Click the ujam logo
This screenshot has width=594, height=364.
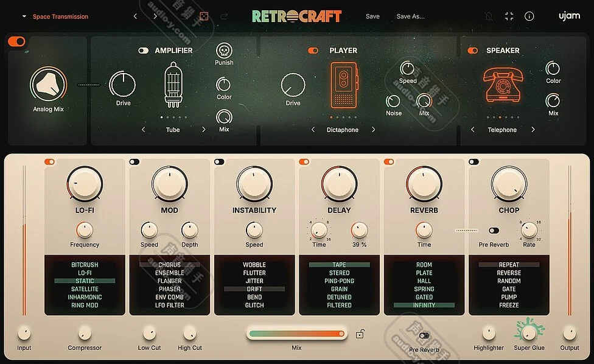[x=570, y=16]
